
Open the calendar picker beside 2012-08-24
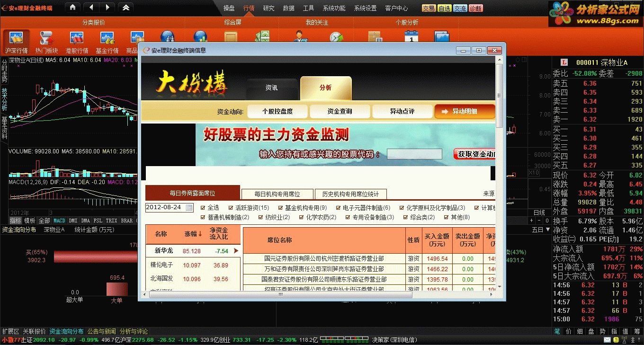(189, 207)
